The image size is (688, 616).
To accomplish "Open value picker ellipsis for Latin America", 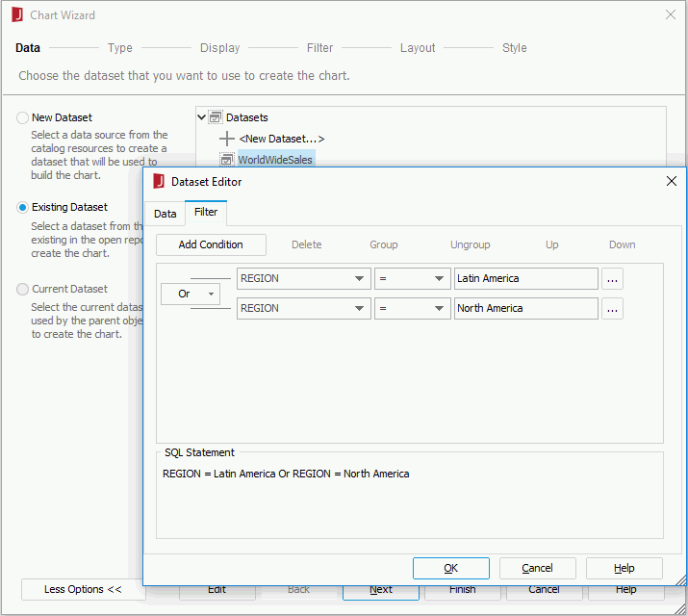I will click(613, 279).
